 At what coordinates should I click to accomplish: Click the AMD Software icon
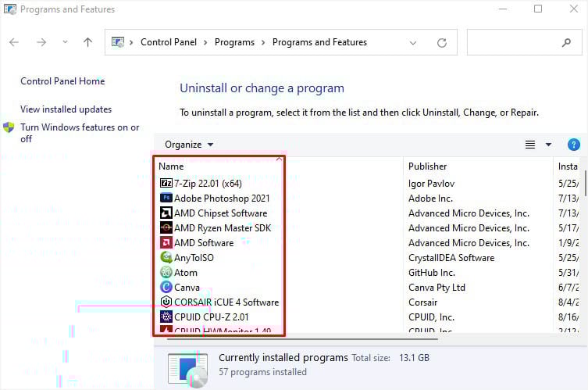[166, 242]
